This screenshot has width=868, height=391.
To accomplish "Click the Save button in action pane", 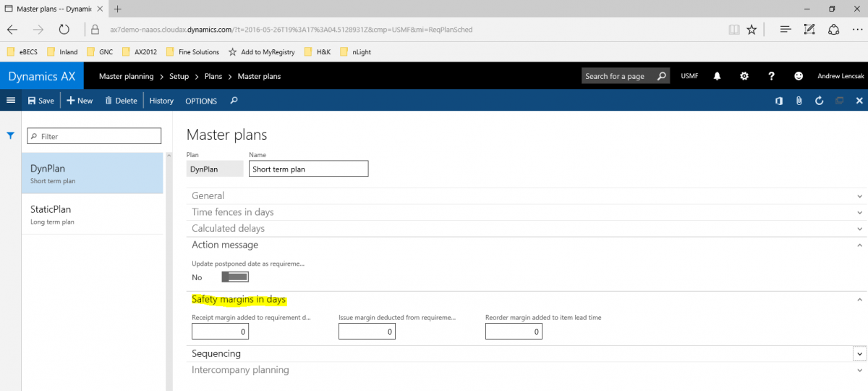I will (41, 101).
